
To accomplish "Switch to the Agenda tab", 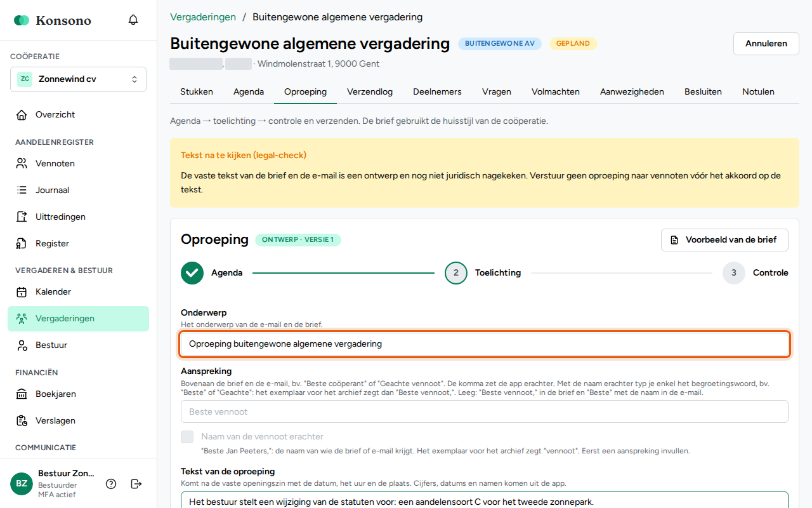I will (249, 91).
